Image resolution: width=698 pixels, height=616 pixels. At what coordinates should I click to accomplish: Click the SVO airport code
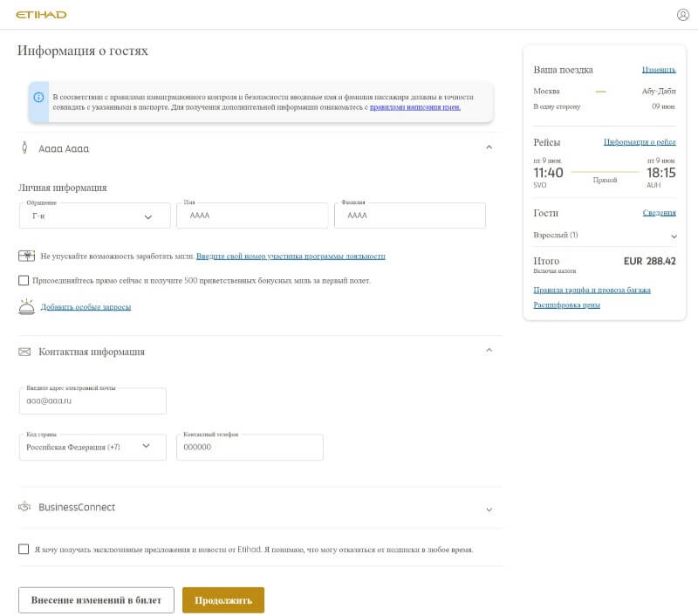540,185
